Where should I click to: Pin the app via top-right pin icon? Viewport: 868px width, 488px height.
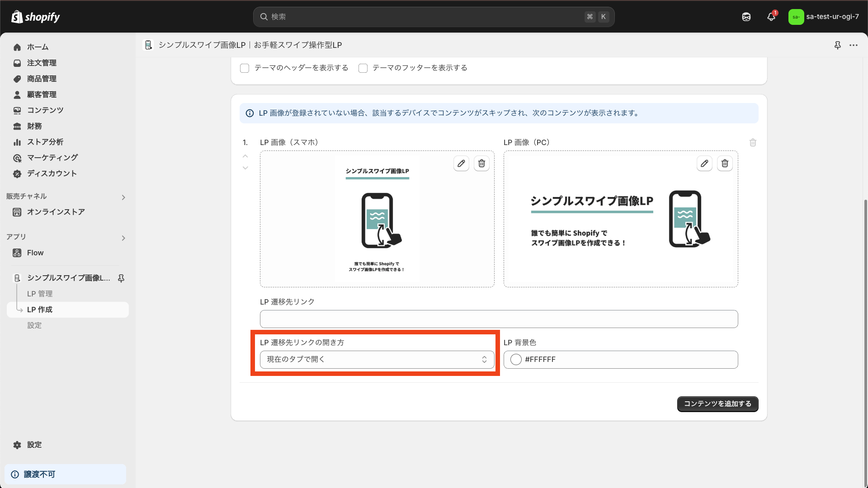(x=837, y=45)
